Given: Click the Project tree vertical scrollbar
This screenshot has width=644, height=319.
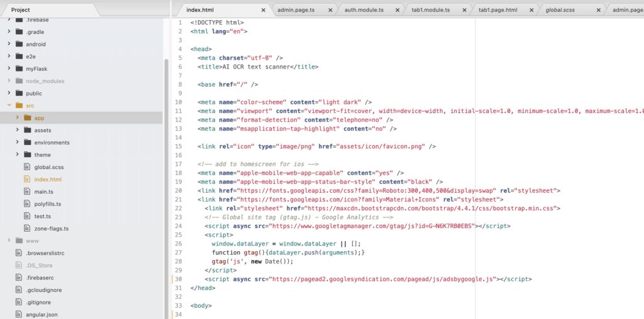Looking at the screenshot, I should click(166, 188).
